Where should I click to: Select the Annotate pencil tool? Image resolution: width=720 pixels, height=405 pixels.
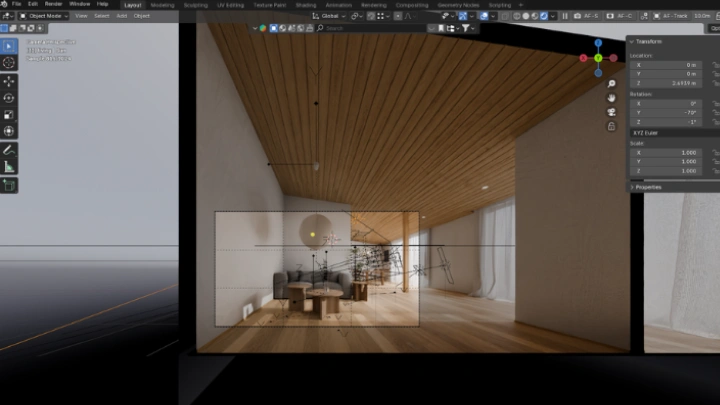9,150
